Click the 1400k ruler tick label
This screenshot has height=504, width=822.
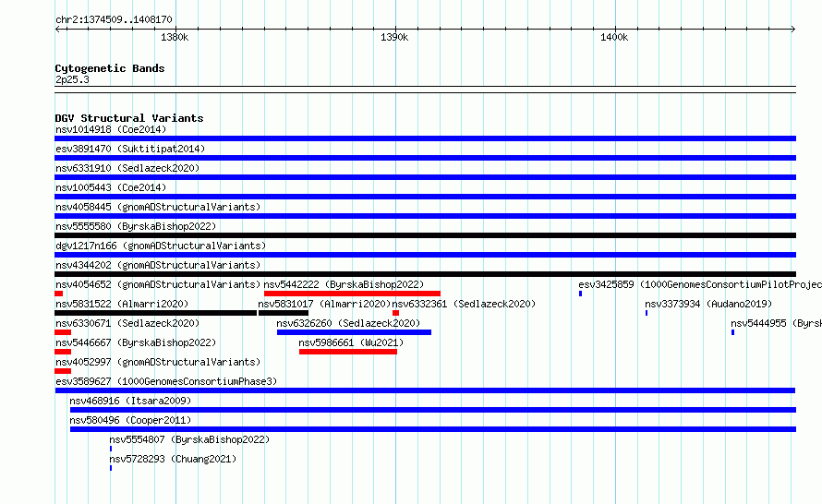click(614, 37)
